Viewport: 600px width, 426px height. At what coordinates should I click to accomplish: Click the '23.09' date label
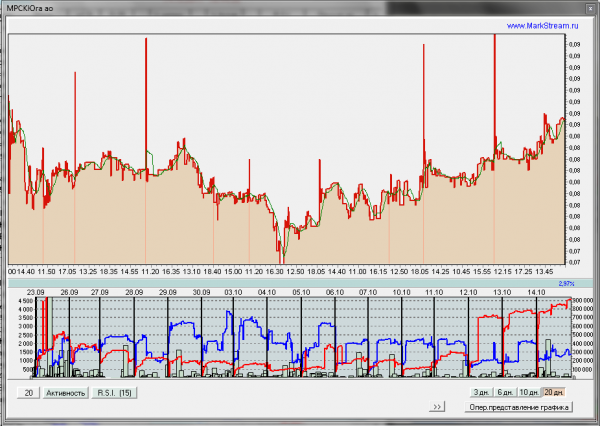click(35, 292)
